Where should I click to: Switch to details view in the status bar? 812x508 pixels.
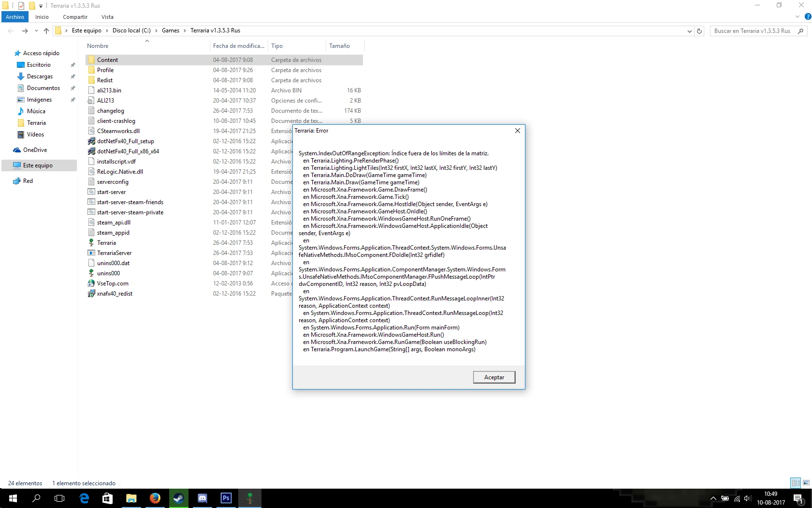[x=795, y=483]
